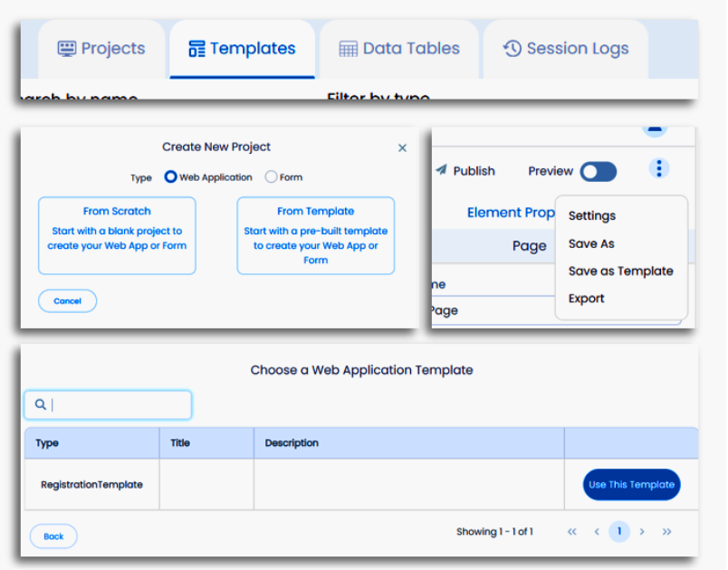Open the Projects tab

pos(101,49)
